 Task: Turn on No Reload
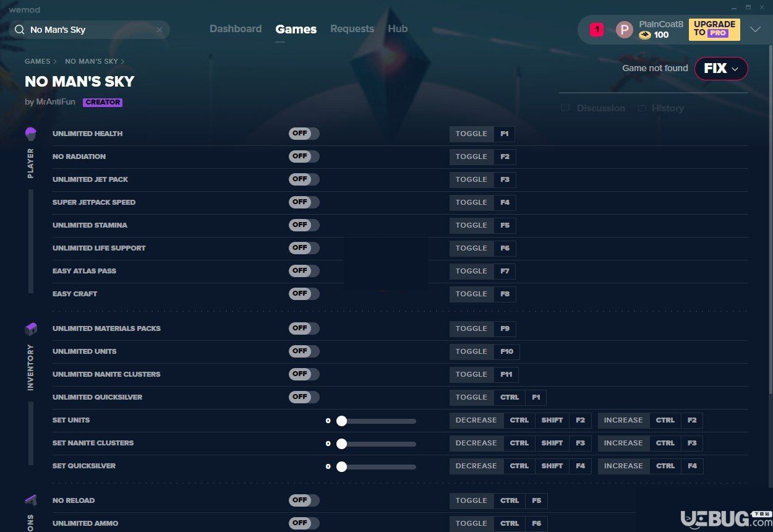pos(304,500)
